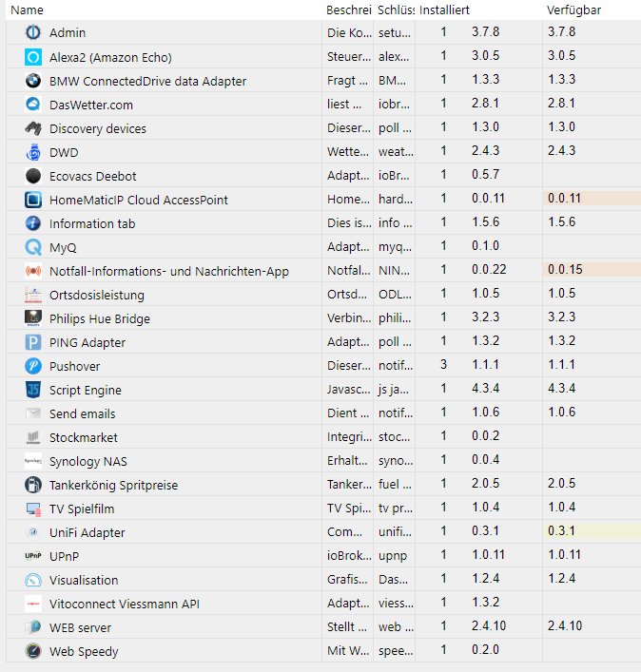The image size is (641, 672).
Task: Select Vitoconnect Viessmann API name
Action: 125,604
